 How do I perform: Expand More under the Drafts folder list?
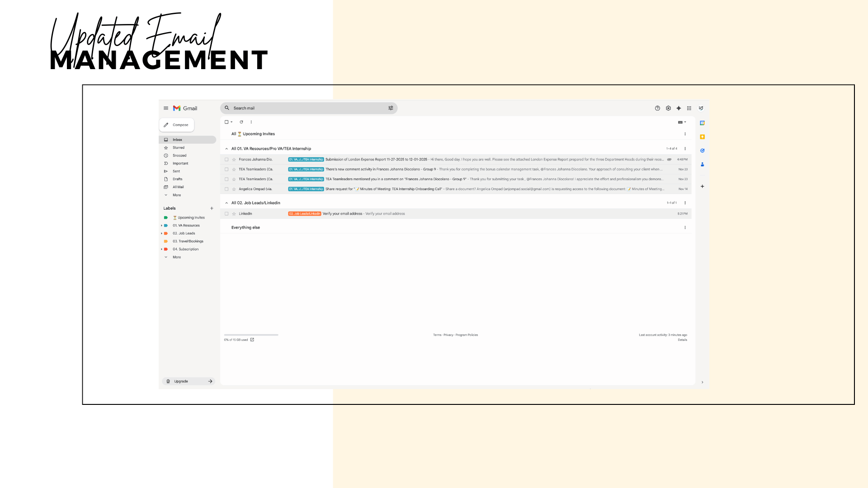pos(176,195)
